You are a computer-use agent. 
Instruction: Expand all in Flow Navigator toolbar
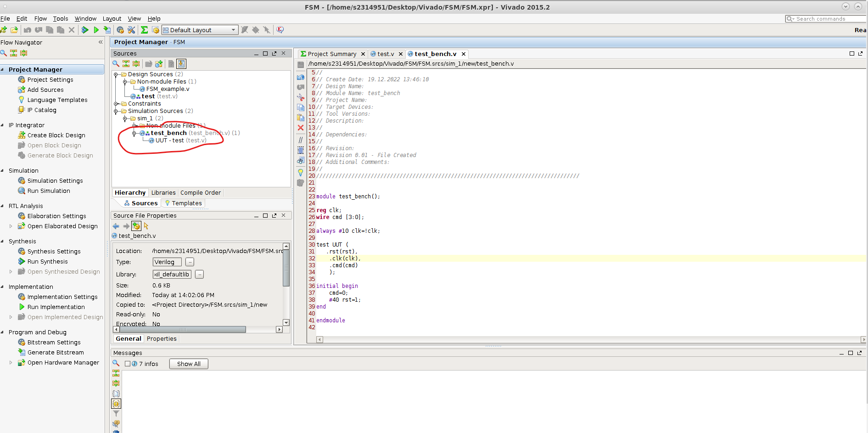tap(24, 53)
